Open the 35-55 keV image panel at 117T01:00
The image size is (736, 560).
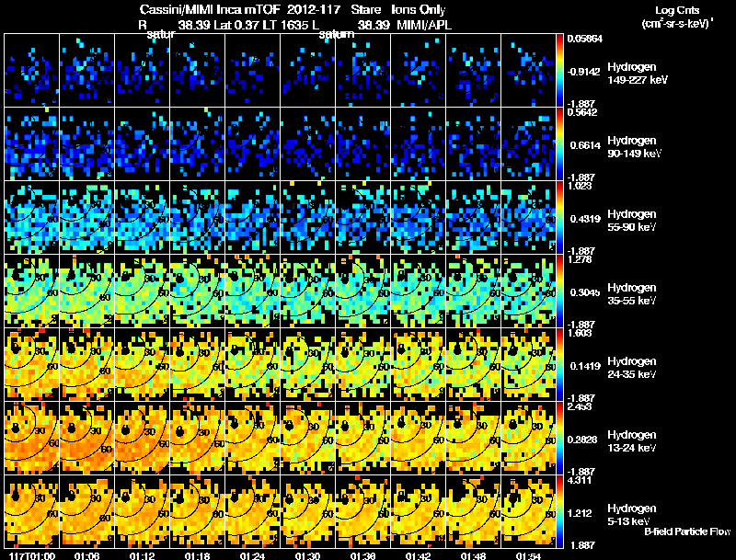tap(31, 291)
